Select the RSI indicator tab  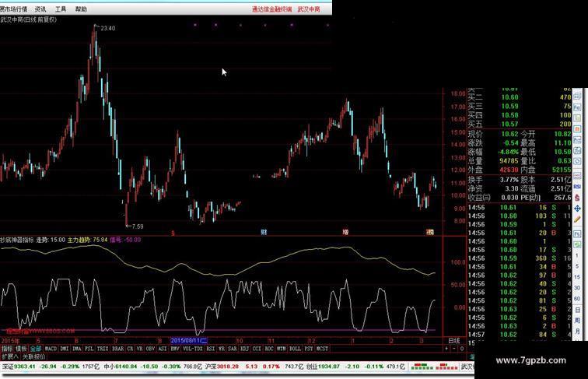[210, 349]
